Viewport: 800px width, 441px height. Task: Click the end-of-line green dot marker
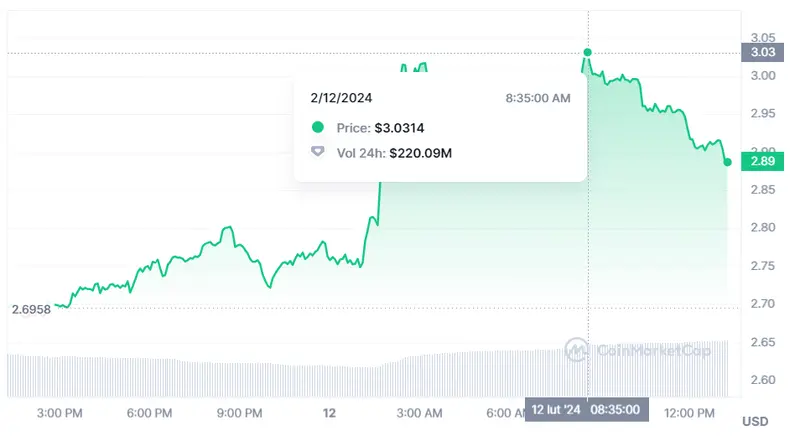pyautogui.click(x=727, y=162)
